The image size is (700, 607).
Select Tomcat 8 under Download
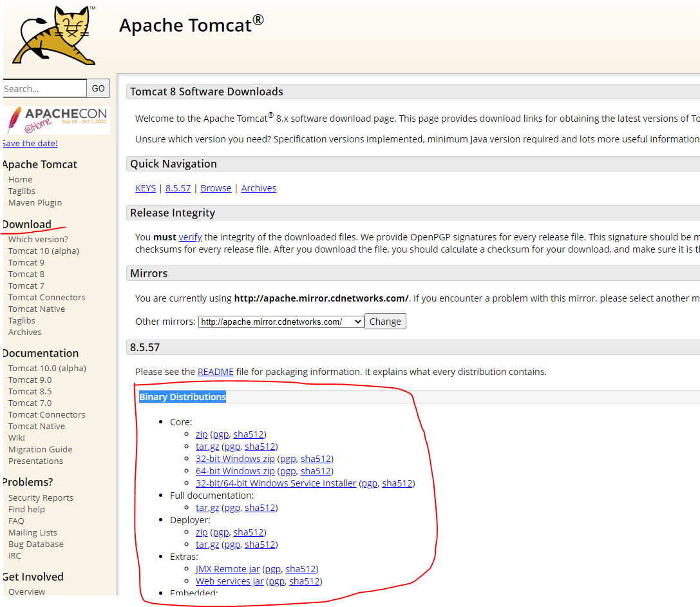(x=26, y=274)
